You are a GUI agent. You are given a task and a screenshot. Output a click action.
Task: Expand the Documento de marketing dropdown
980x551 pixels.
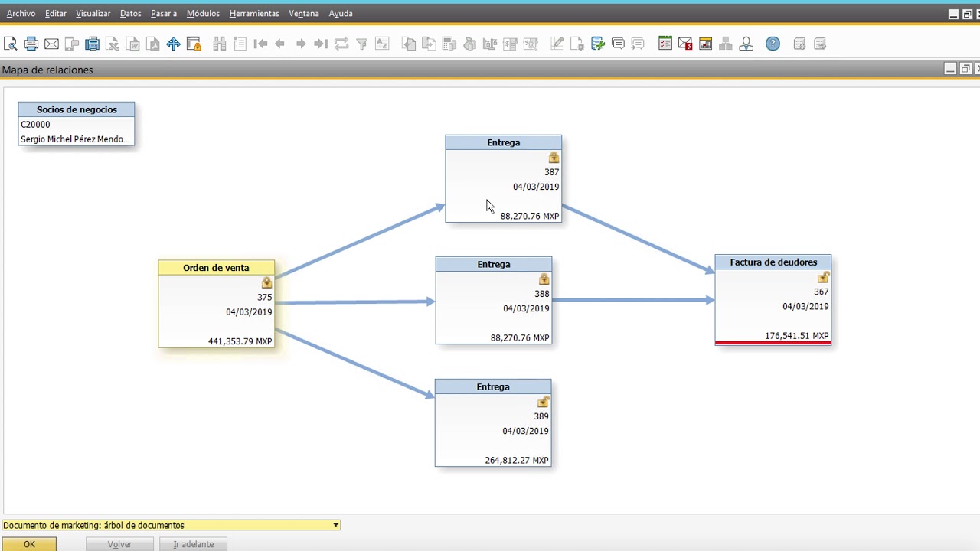tap(335, 525)
